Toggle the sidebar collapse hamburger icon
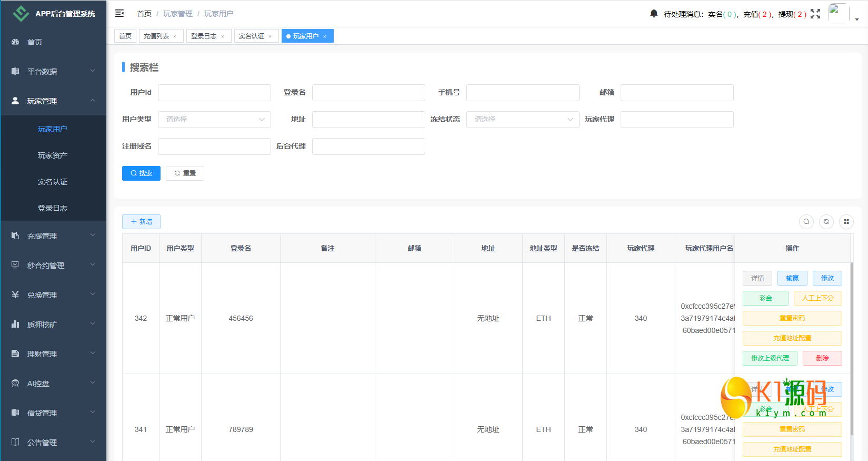Screen dimensions: 868x461 pyautogui.click(x=119, y=13)
